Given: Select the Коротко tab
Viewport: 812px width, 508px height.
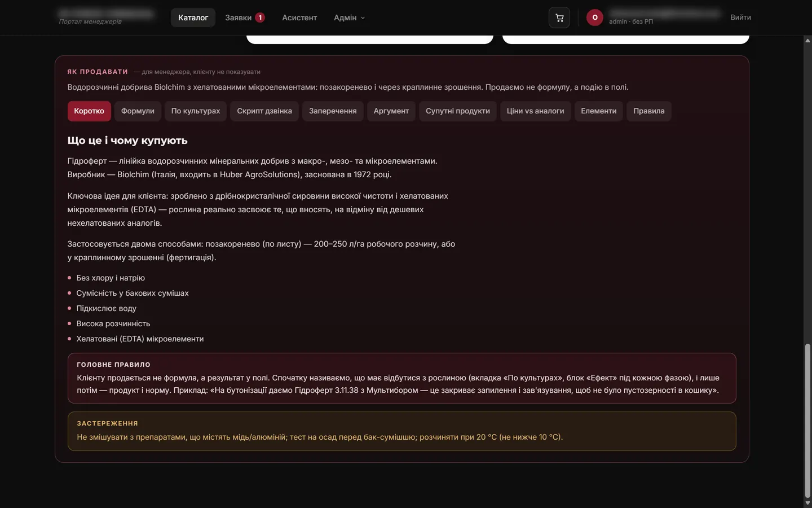Looking at the screenshot, I should click(89, 111).
